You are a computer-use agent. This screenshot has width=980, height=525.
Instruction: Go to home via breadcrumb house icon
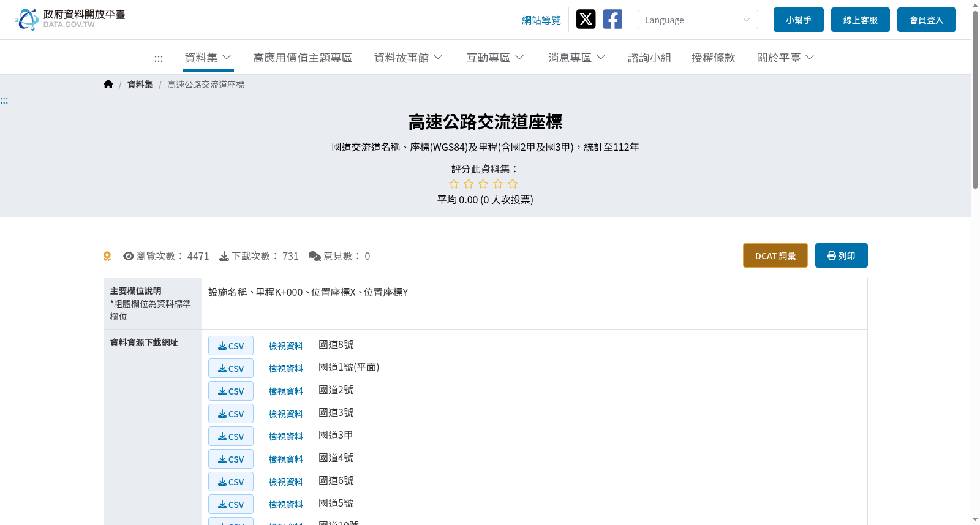coord(108,85)
